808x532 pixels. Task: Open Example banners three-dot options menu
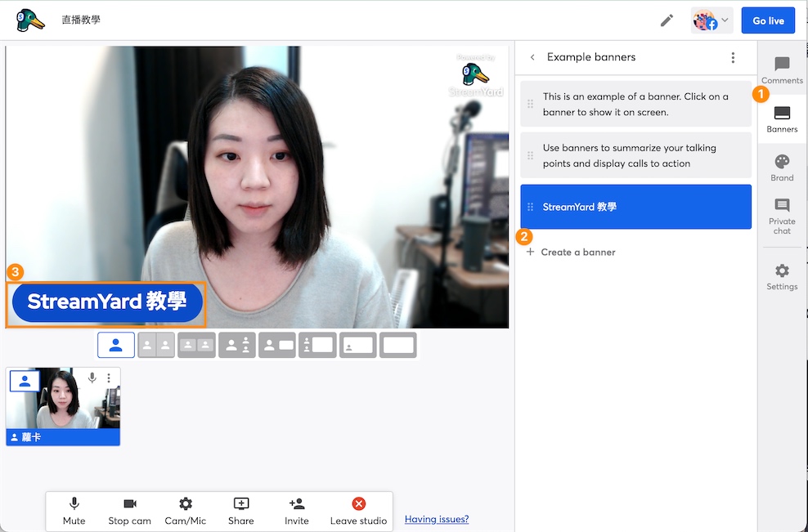[x=733, y=57]
